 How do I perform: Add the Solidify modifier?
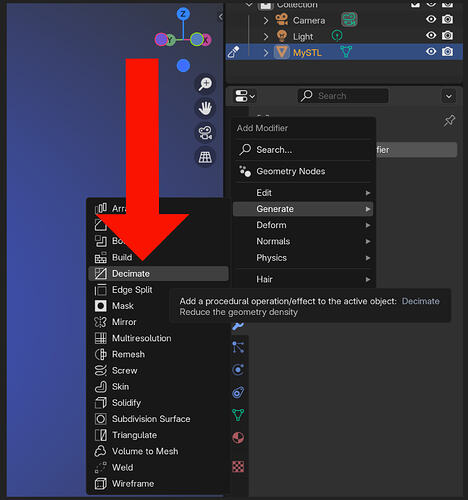point(158,403)
